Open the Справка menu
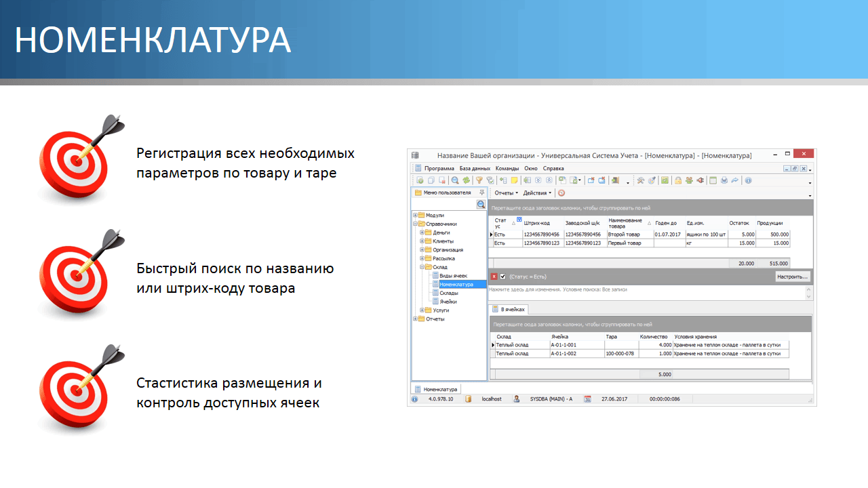This screenshot has height=488, width=868. (x=553, y=168)
